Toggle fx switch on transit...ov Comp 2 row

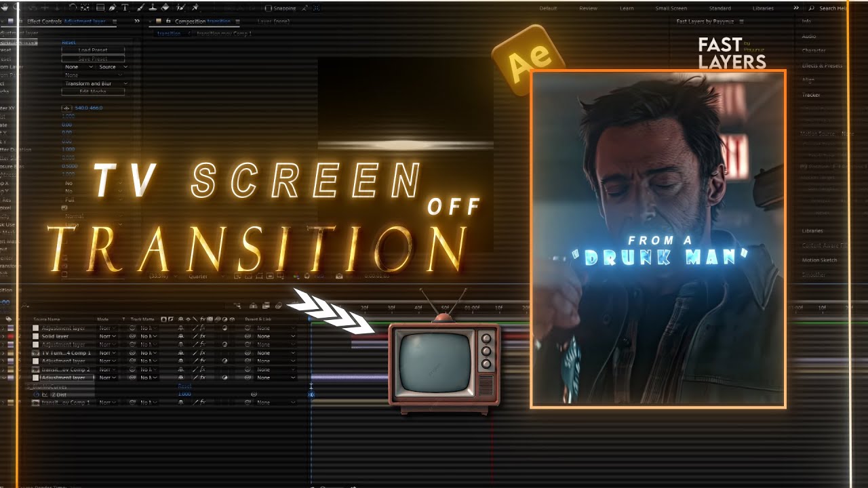click(x=203, y=369)
